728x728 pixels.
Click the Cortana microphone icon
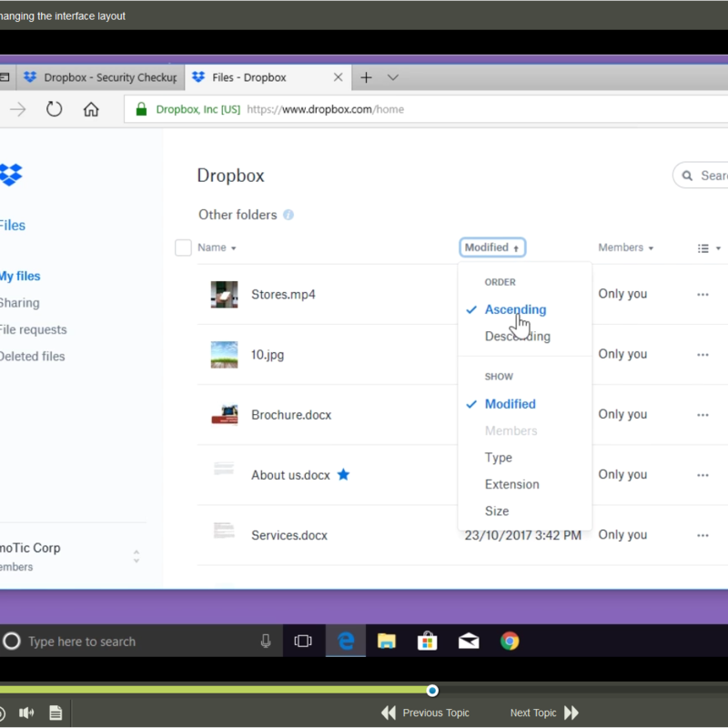pos(266,642)
